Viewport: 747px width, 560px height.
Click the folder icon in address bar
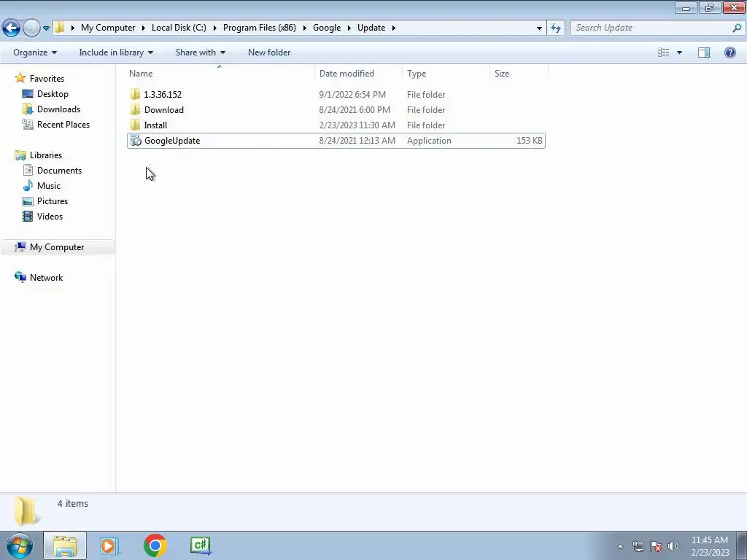59,28
